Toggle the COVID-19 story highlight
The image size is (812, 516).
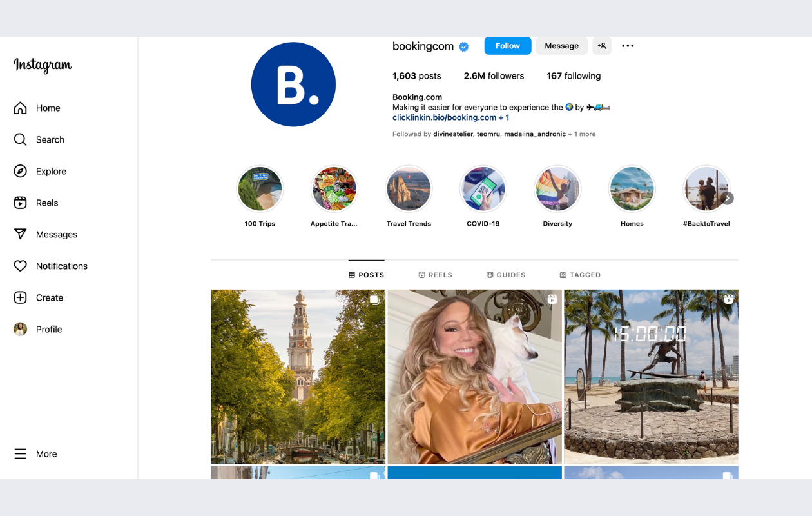point(483,188)
